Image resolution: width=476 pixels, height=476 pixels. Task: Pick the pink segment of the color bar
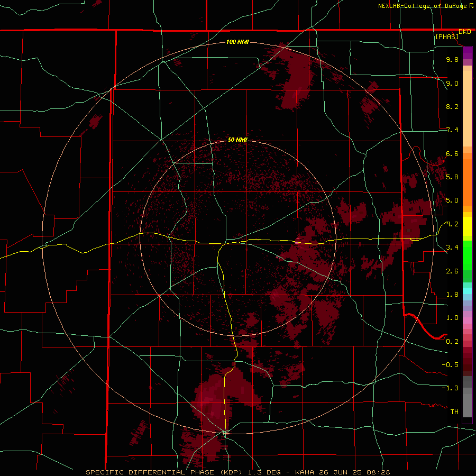(467, 321)
